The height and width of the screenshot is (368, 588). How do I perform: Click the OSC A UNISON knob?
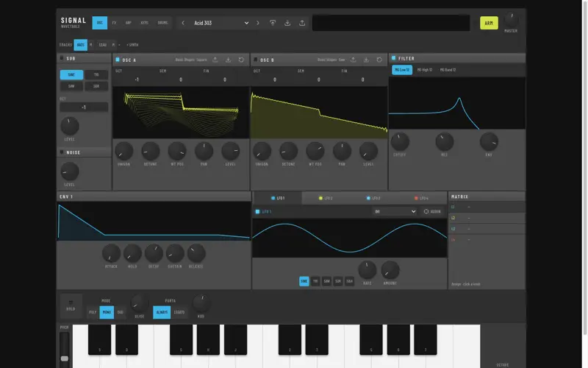click(123, 152)
